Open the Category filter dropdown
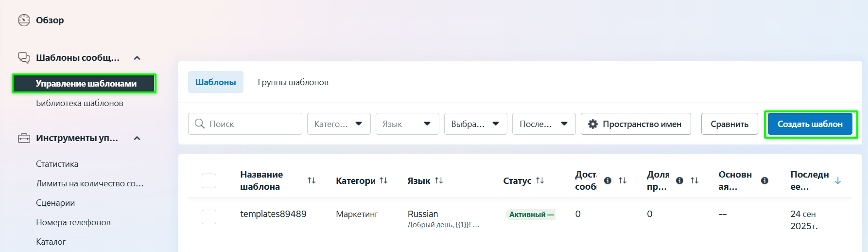 (x=339, y=124)
